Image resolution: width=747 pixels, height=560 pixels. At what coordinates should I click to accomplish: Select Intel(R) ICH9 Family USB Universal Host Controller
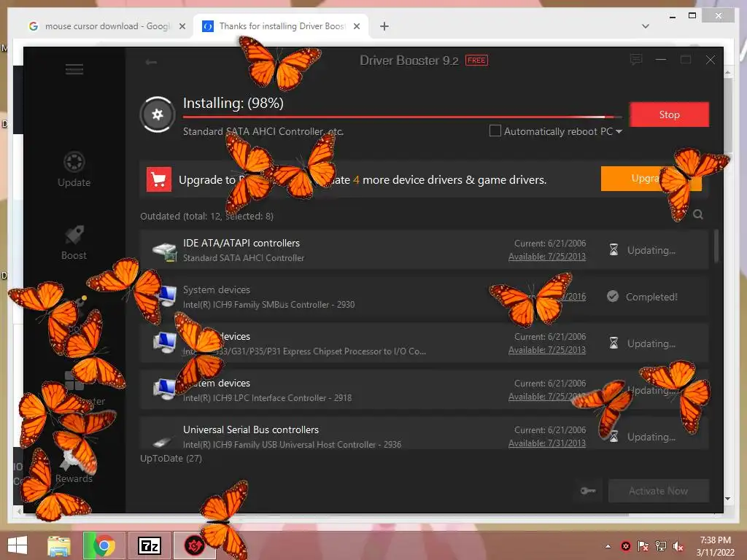[292, 444]
